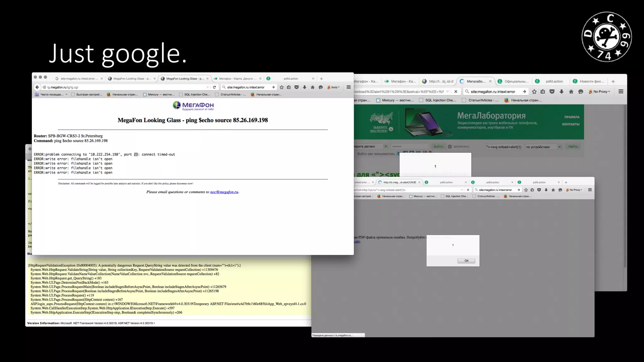Select pdfd.action tab in Looking Glass window
The image size is (644, 362).
click(x=291, y=79)
